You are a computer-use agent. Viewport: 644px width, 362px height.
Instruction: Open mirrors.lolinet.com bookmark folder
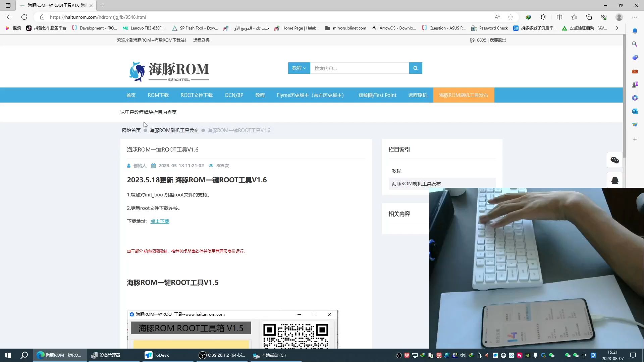345,28
